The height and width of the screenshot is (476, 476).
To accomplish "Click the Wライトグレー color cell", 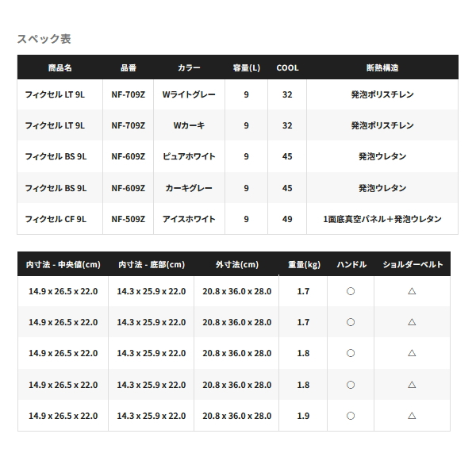I will [189, 94].
